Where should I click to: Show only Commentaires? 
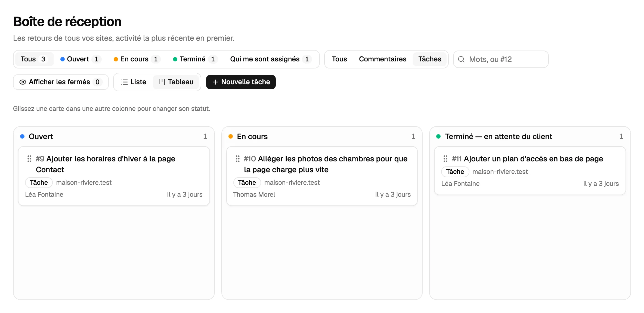383,59
